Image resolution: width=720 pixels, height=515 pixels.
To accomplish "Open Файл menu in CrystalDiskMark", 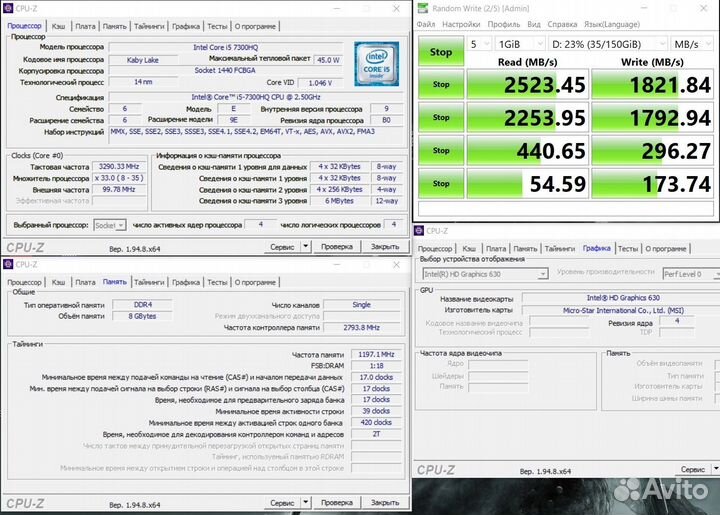I will click(x=426, y=24).
